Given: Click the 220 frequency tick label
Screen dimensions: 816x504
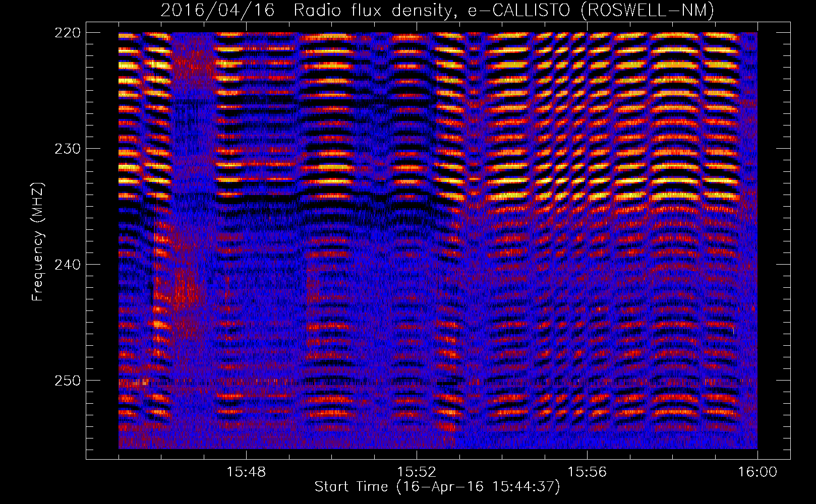Looking at the screenshot, I should click(67, 33).
